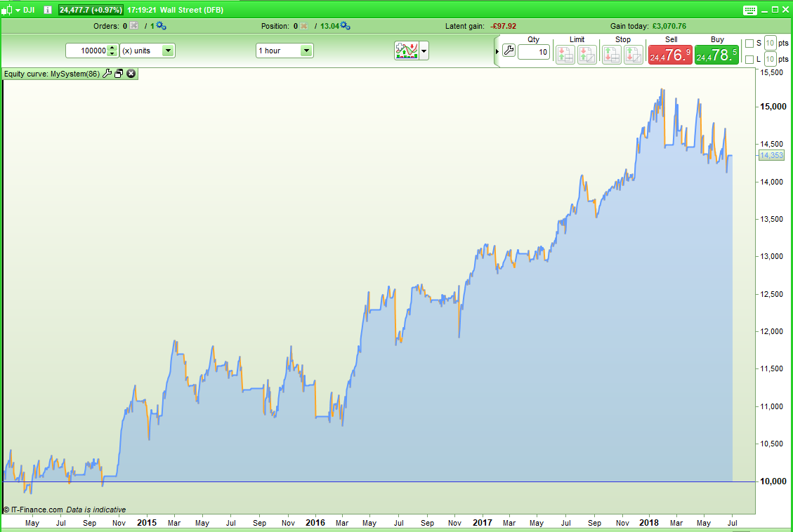Enable the L limit checkbox

click(749, 60)
